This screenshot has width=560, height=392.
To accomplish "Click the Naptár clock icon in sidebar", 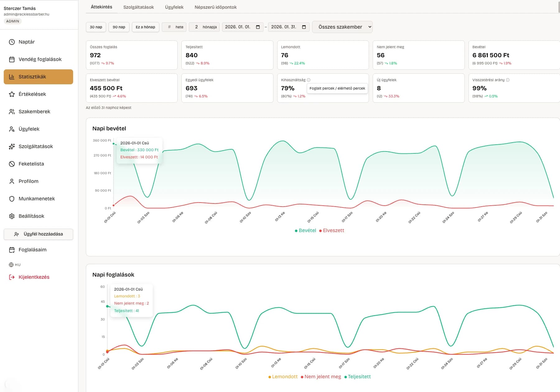I will (12, 42).
